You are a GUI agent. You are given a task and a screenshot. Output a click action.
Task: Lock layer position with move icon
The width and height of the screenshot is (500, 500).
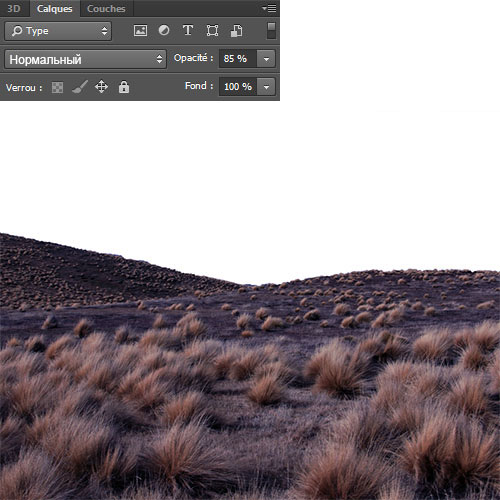101,87
